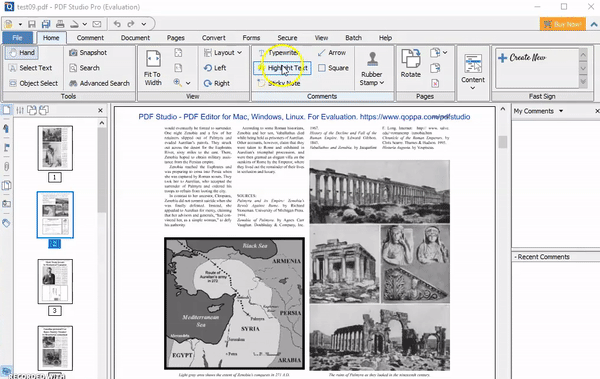
Task: Open the My Comments dropdown
Action: tap(561, 111)
